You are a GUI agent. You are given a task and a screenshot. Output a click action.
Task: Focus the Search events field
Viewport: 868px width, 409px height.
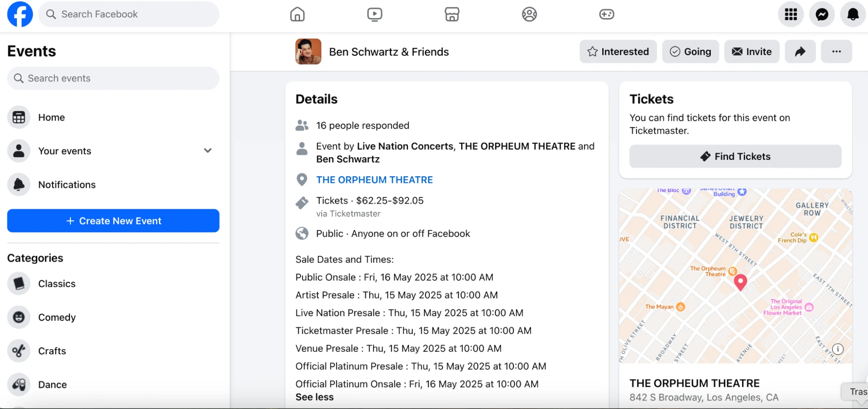click(x=113, y=78)
